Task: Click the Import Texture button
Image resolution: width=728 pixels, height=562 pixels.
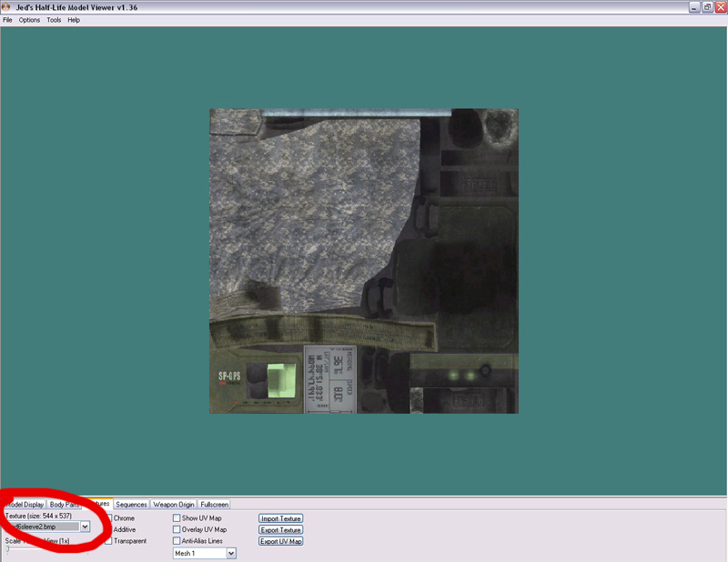Action: 280,518
